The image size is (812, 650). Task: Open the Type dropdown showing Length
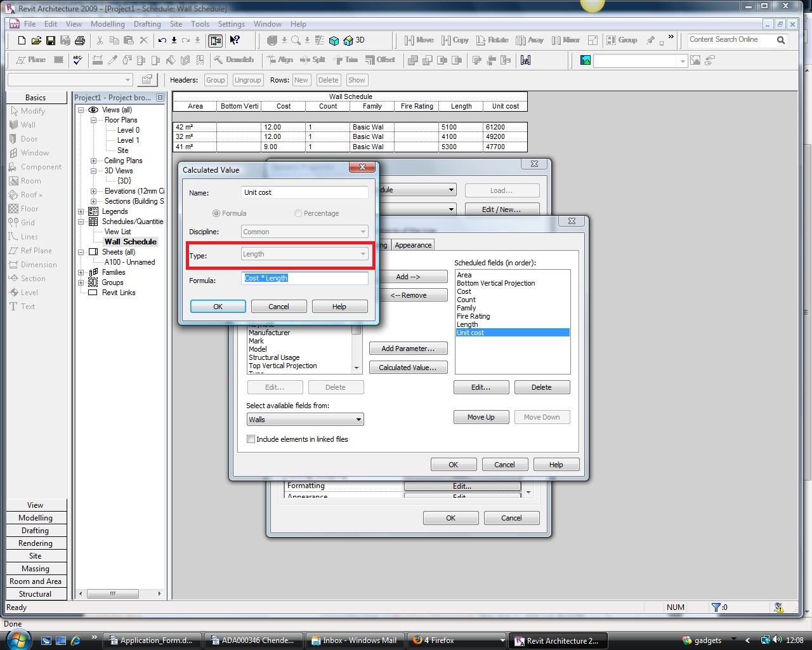pyautogui.click(x=304, y=254)
